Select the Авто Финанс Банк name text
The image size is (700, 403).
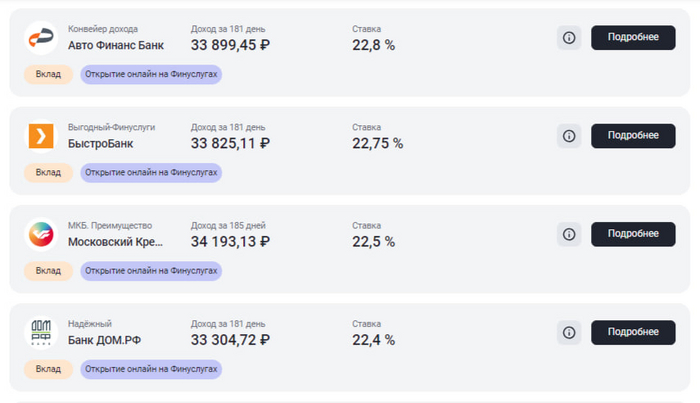(115, 45)
